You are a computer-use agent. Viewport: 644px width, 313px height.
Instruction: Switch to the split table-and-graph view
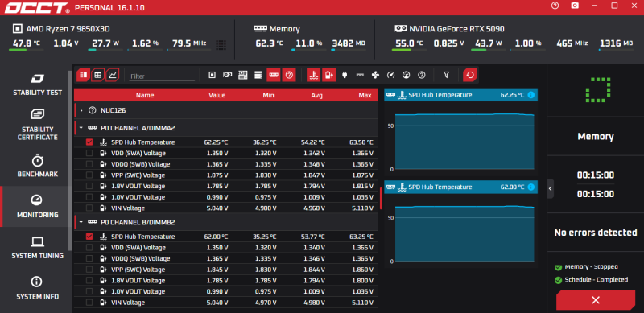[x=84, y=75]
